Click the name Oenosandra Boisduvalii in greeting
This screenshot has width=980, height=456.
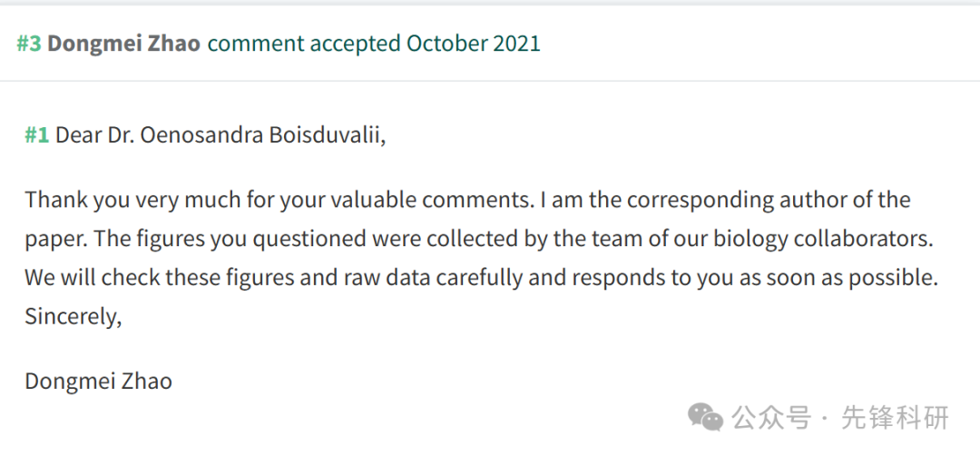pyautogui.click(x=262, y=135)
